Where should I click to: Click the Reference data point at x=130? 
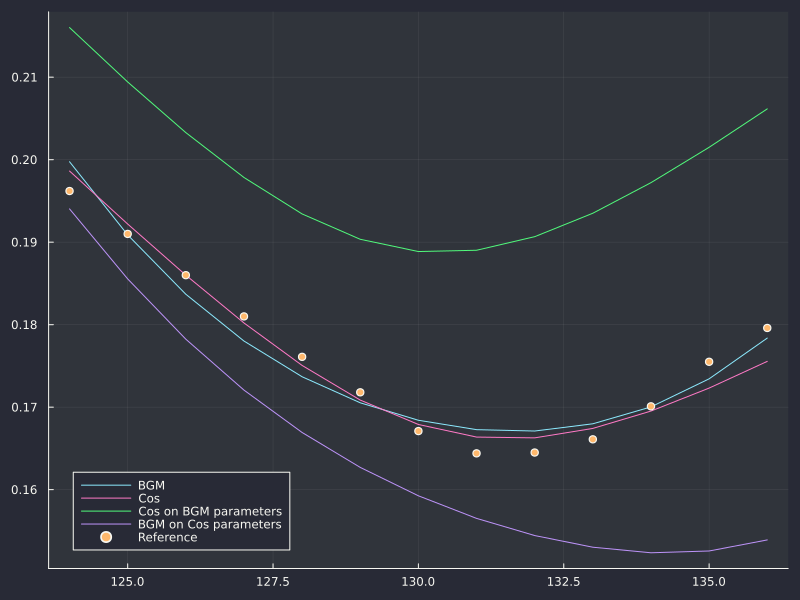click(418, 431)
